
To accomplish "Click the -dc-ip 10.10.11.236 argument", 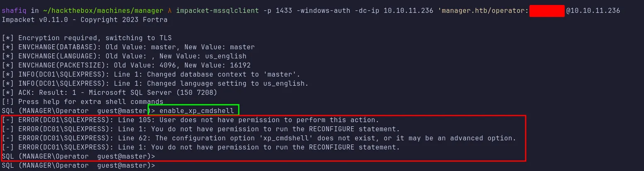I will [391, 10].
